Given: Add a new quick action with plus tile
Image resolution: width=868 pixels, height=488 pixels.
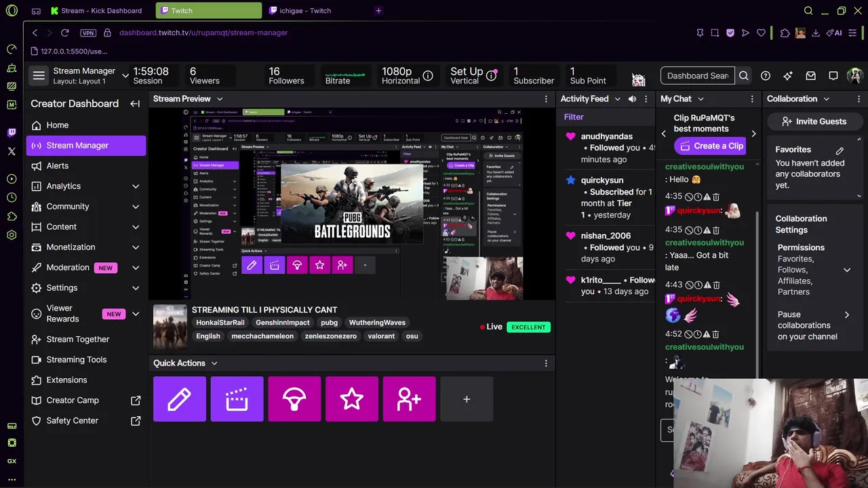Looking at the screenshot, I should [467, 399].
